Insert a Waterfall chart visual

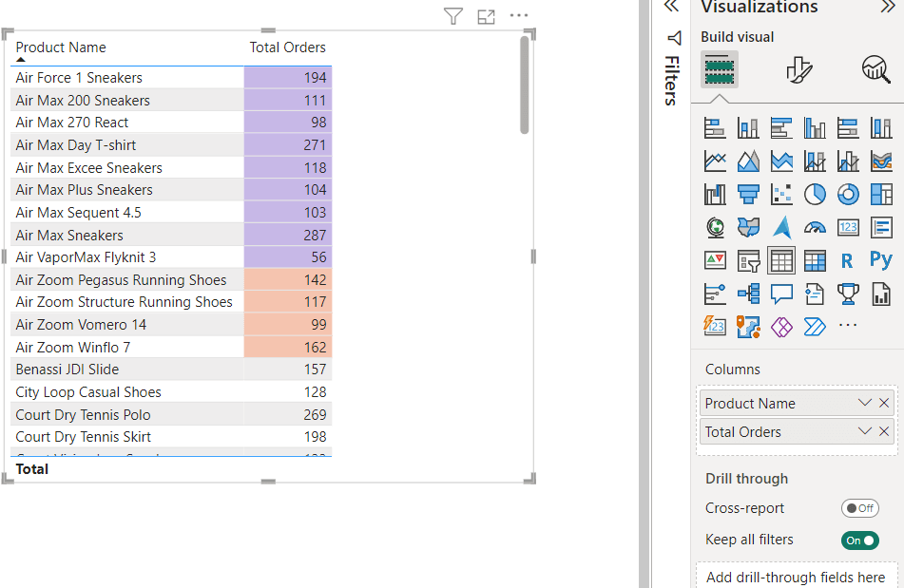point(715,195)
